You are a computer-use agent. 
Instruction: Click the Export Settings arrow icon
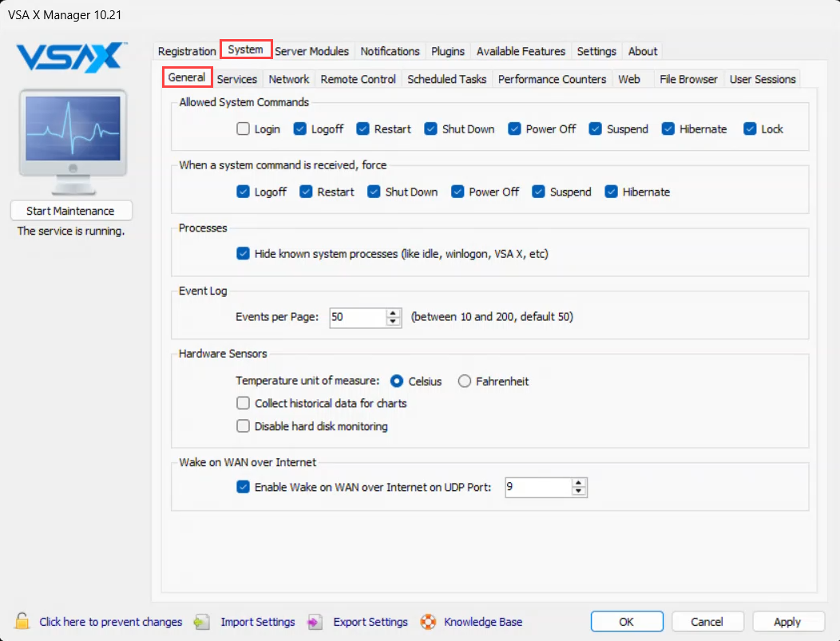click(x=315, y=622)
